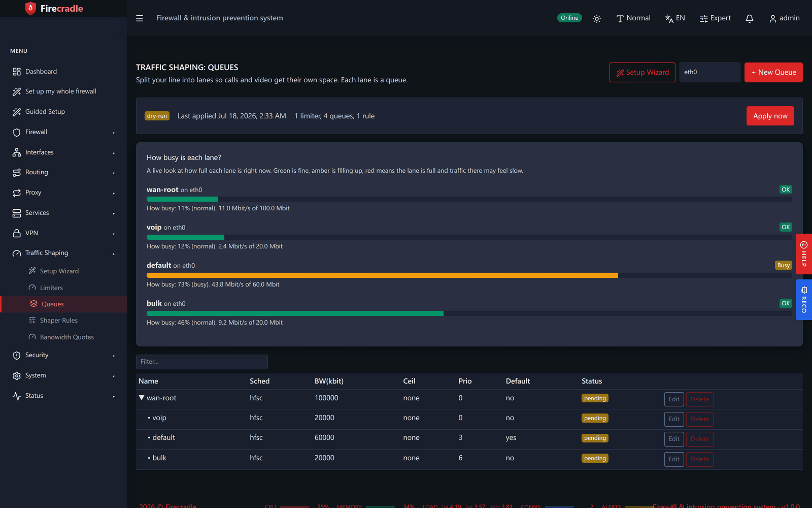Expand the Proxy menu
Screen dimensions: 812x508
[x=63, y=193]
